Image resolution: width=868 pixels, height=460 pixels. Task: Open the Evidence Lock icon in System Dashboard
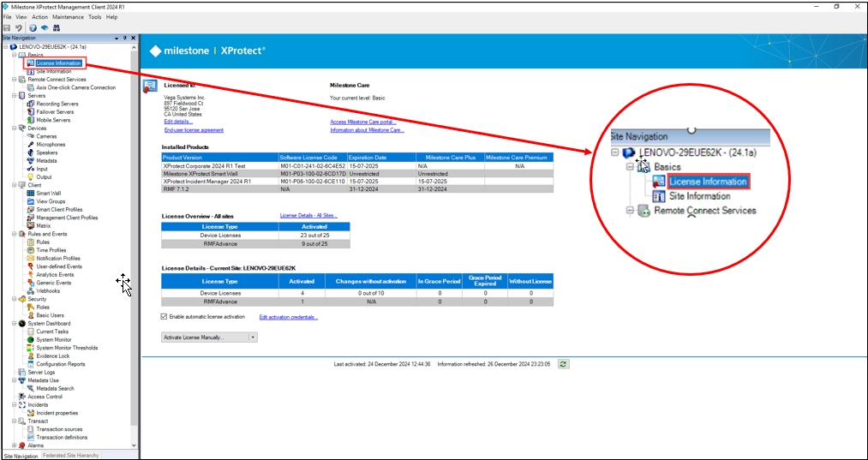30,355
